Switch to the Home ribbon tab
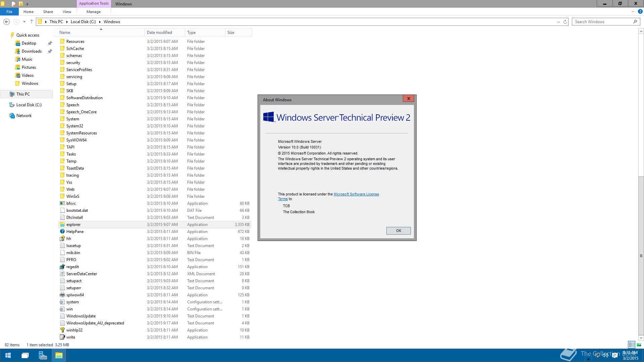 point(29,12)
